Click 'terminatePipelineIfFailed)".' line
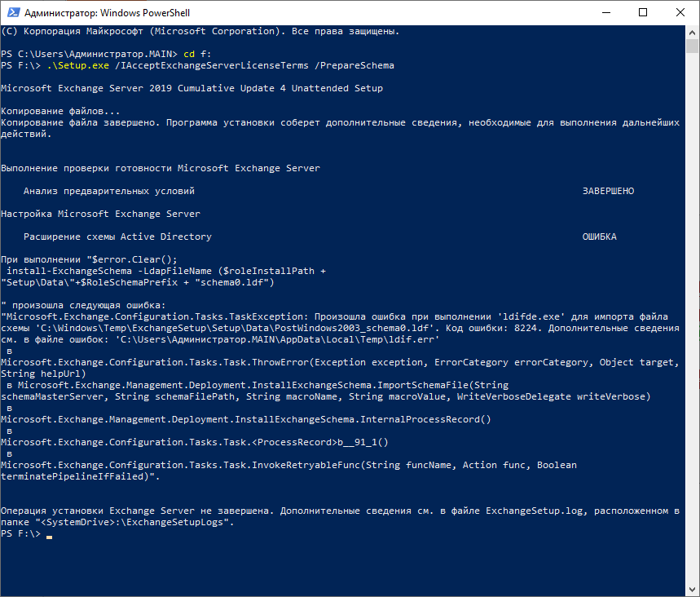Image resolution: width=700 pixels, height=597 pixels. 81,477
